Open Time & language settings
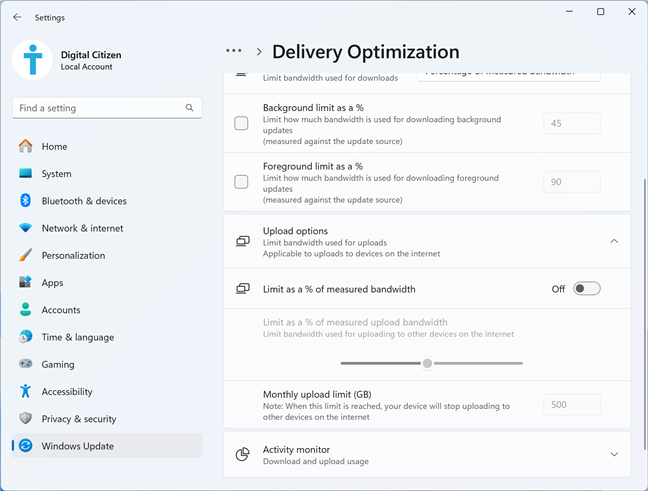Image resolution: width=648 pixels, height=491 pixels. [107, 337]
